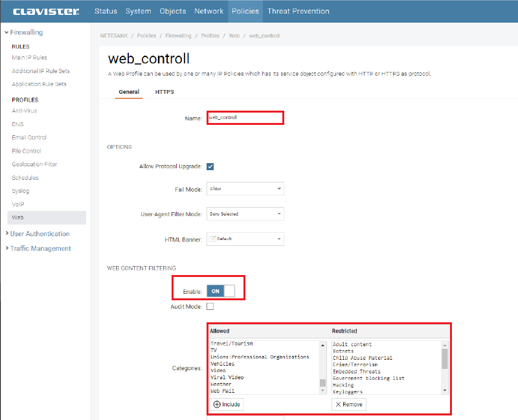This screenshot has width=518, height=420.
Task: Open Geolocation Filter profile
Action: tap(34, 164)
